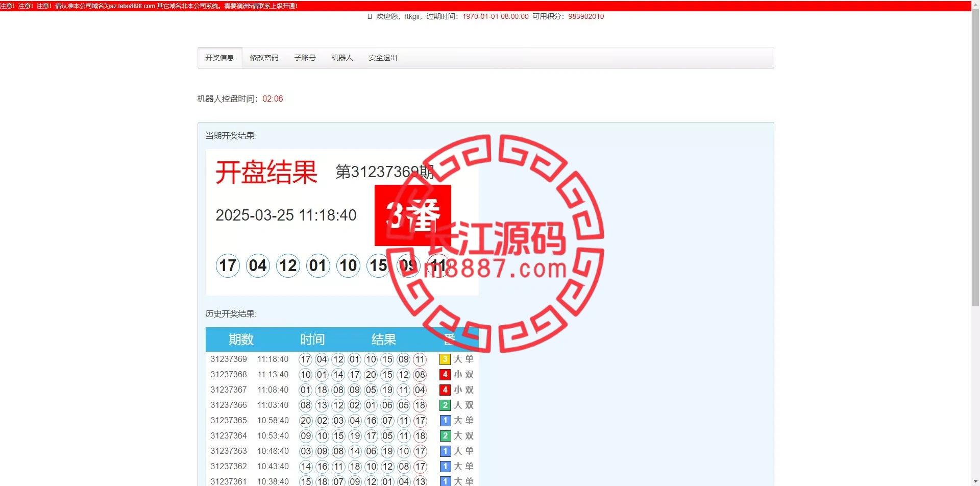Click the time 10:53:40 in history
The width and height of the screenshot is (980, 486).
point(273,436)
